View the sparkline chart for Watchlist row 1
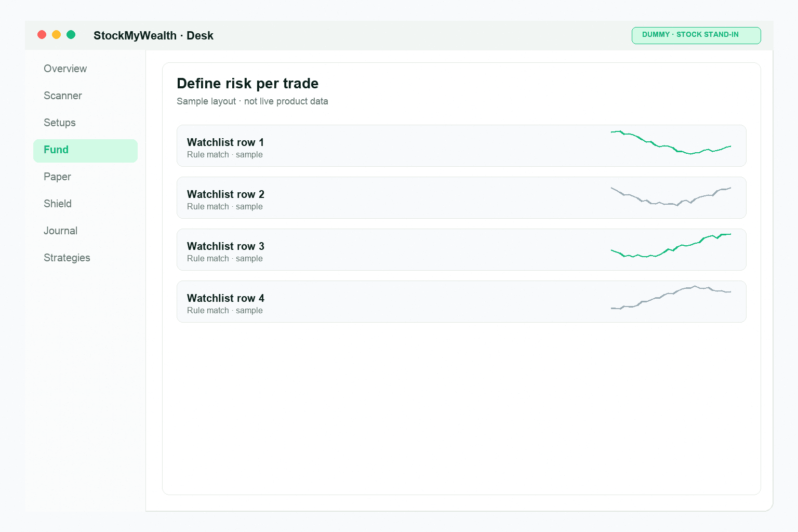The image size is (798, 532). [671, 143]
